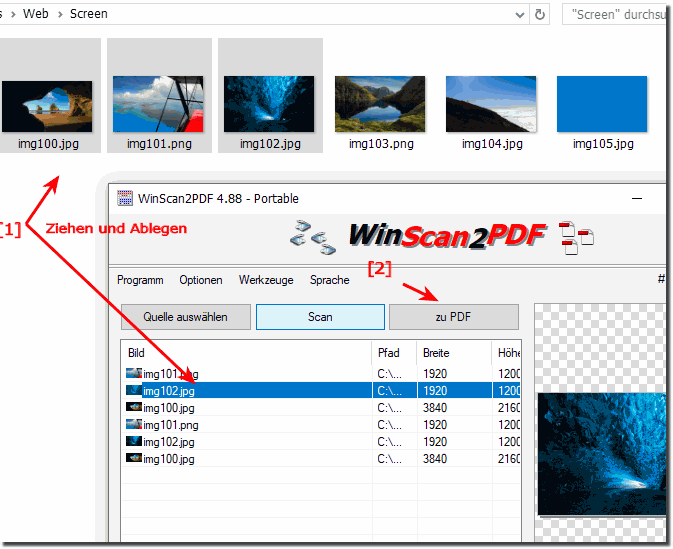The width and height of the screenshot is (673, 549).
Task: Click the PDF document icons in banner
Action: [577, 238]
